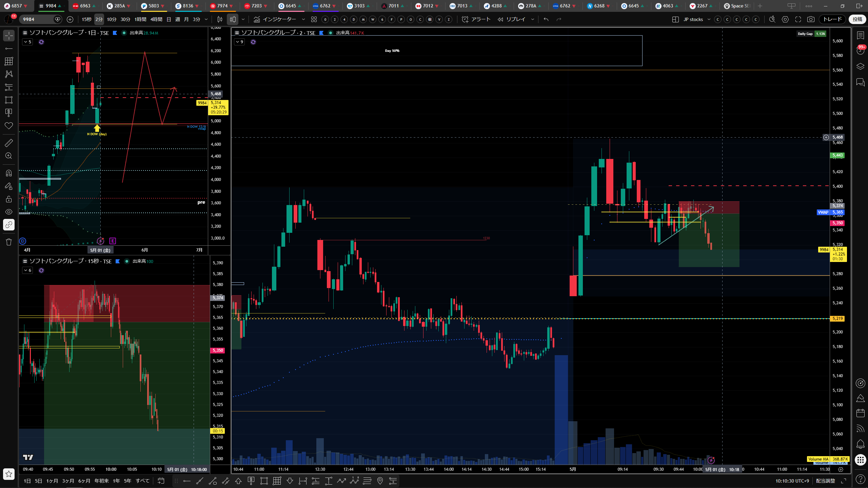Toggle magnet mode in left toolbar
Screen dimensions: 868x488
point(9,173)
